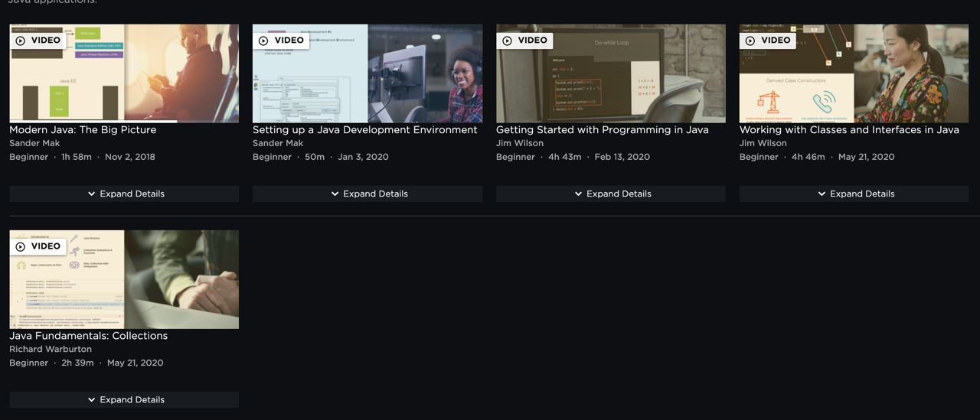Open the Derived Class Constructors course thumbnail

[854, 73]
